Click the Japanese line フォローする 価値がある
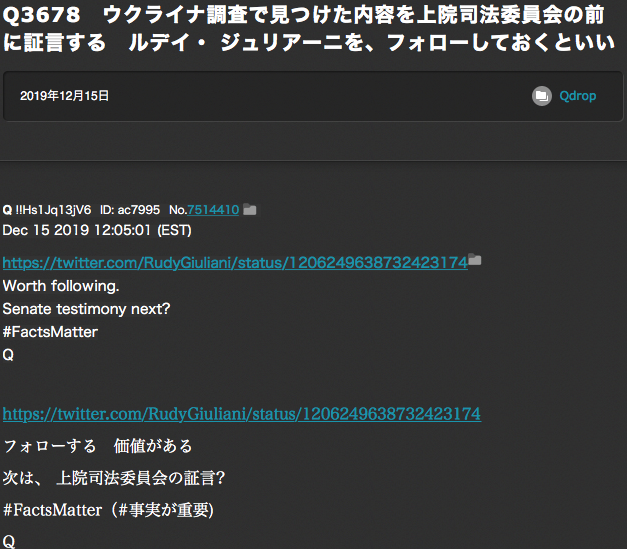The height and width of the screenshot is (549, 627). [98, 446]
